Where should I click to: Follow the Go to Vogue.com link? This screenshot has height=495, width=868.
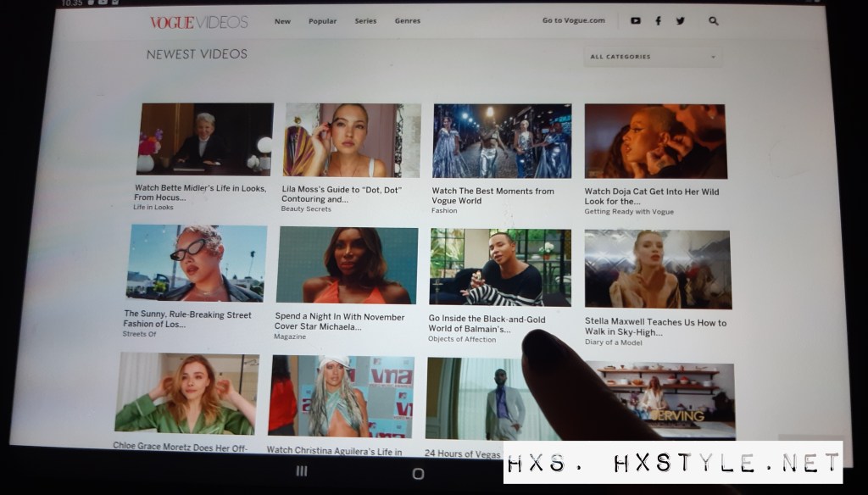pyautogui.click(x=573, y=21)
